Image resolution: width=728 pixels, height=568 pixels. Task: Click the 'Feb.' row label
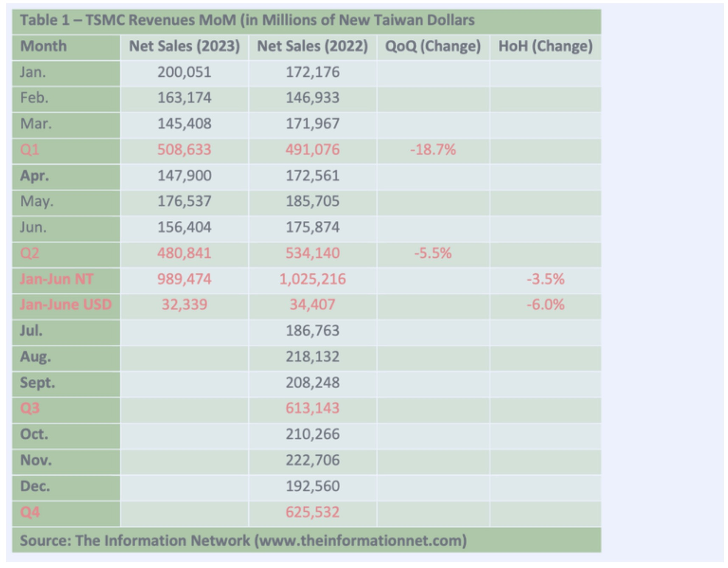[x=34, y=97]
